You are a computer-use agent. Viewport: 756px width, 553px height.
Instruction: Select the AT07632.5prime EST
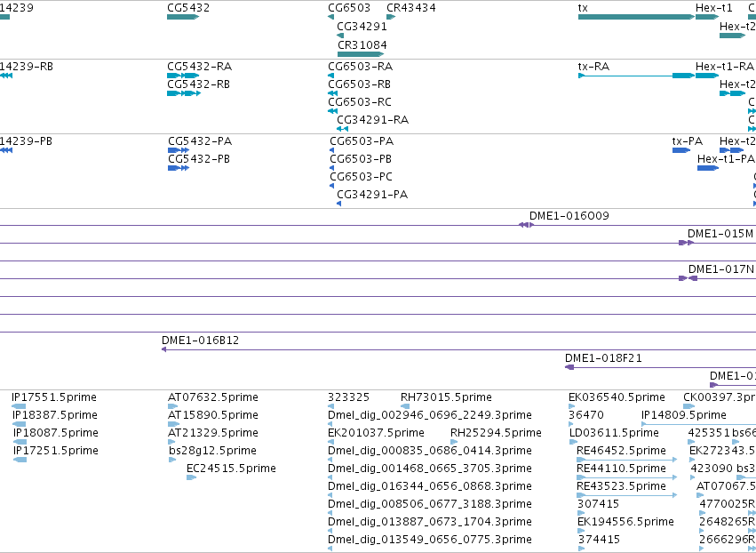173,406
